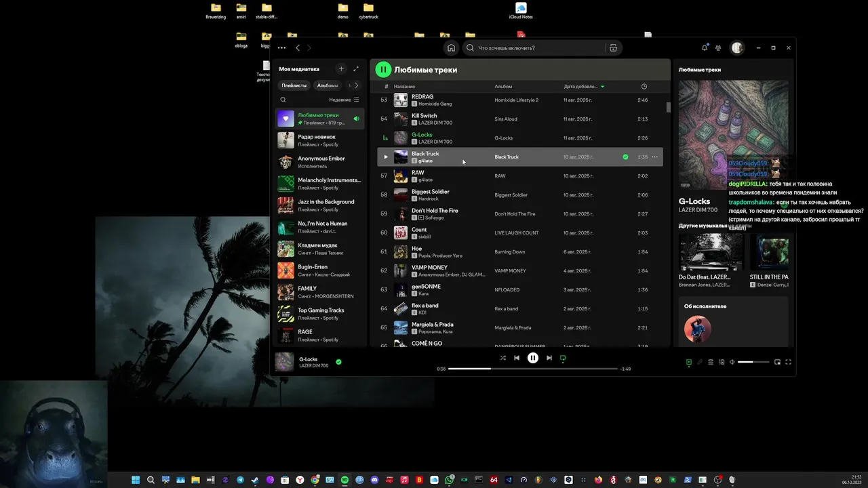Open the Sins Aloud album link
This screenshot has height=488, width=868.
click(x=506, y=119)
